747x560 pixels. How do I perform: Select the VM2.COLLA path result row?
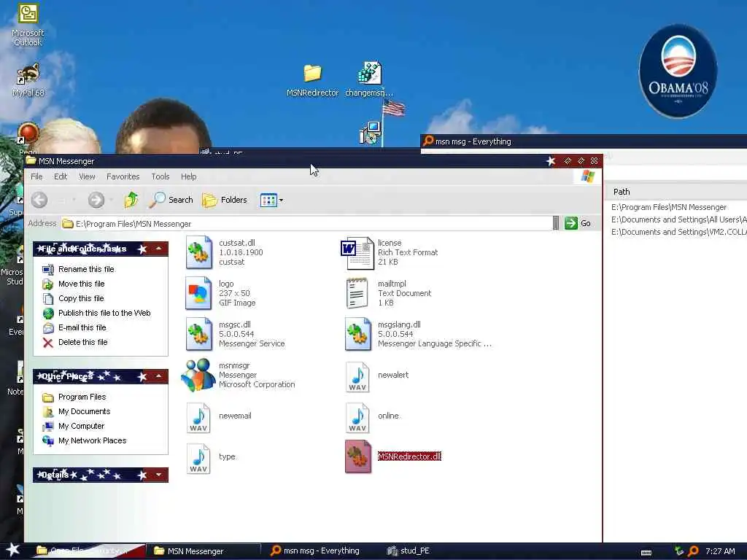[678, 232]
